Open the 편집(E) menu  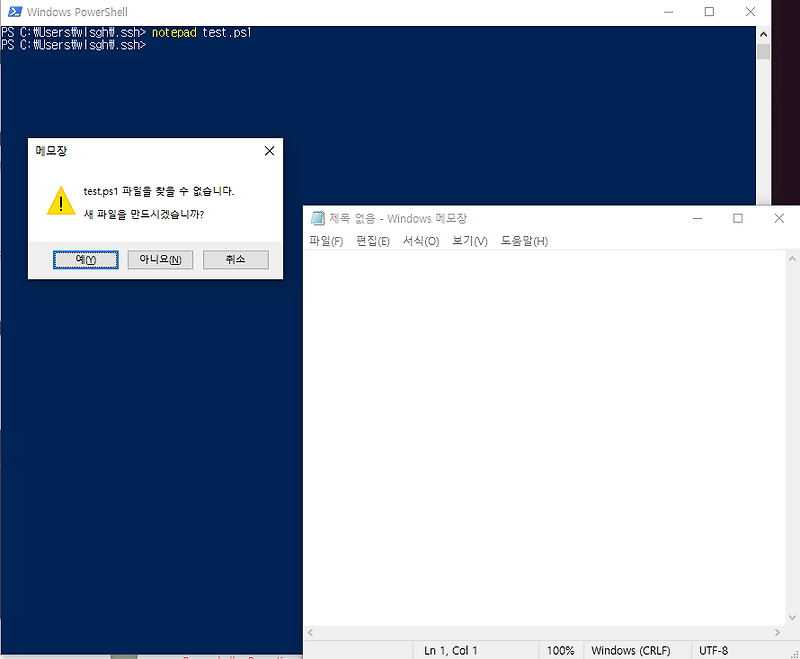373,240
